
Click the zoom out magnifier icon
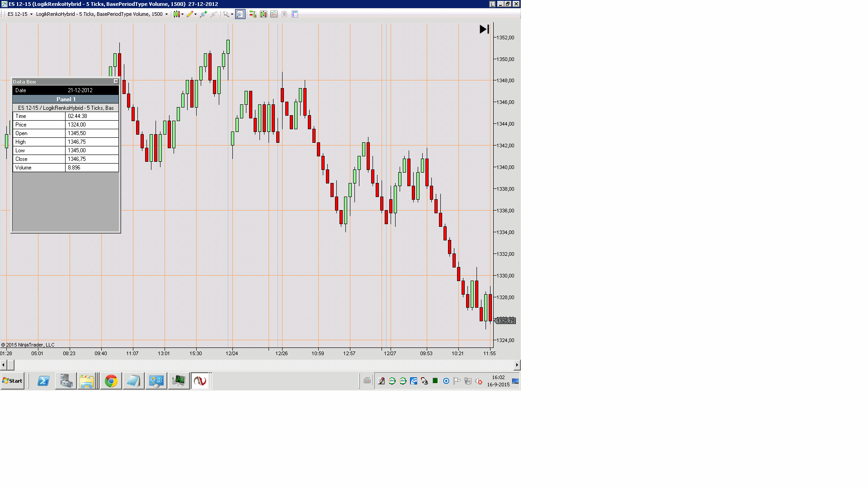point(214,14)
